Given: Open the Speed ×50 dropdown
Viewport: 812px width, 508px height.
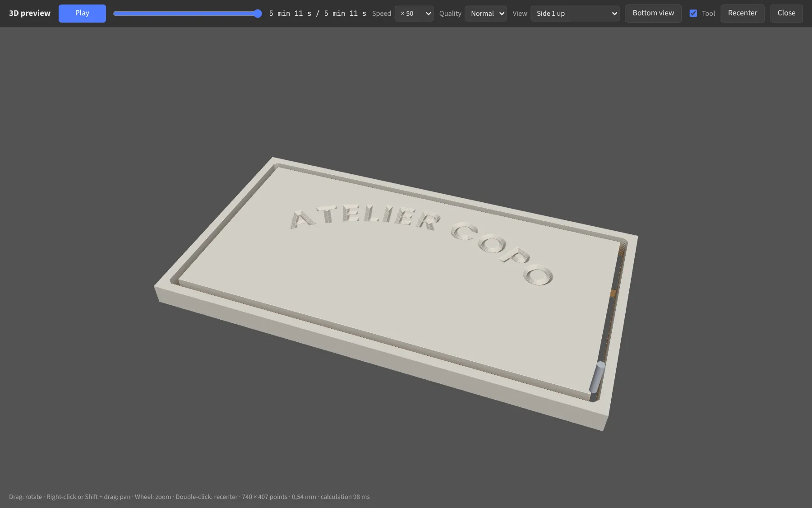Looking at the screenshot, I should [414, 14].
